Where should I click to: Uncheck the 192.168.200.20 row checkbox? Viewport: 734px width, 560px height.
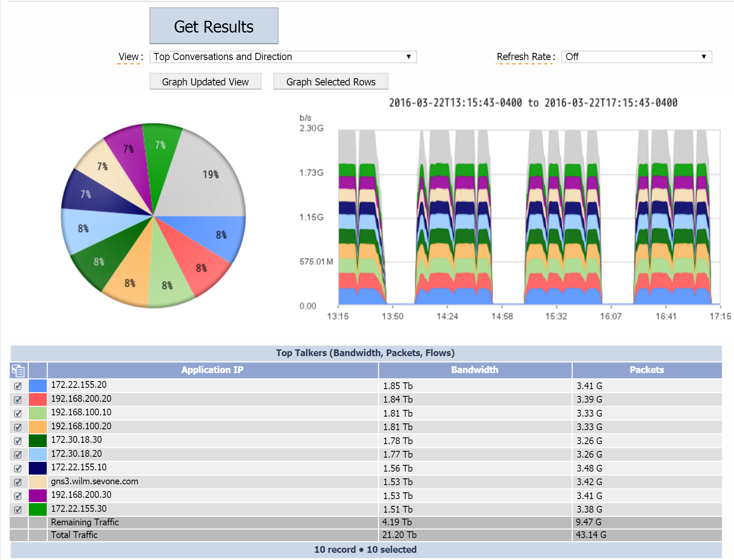tap(18, 400)
